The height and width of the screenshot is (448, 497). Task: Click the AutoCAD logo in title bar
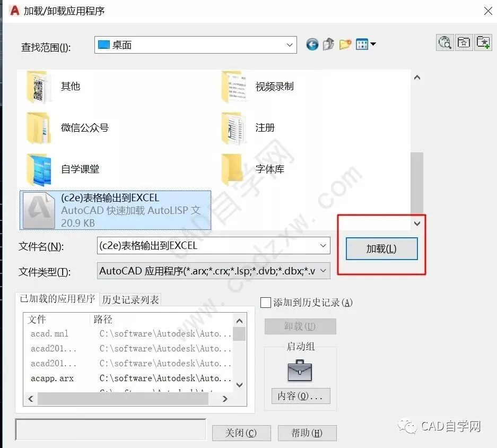tap(14, 11)
